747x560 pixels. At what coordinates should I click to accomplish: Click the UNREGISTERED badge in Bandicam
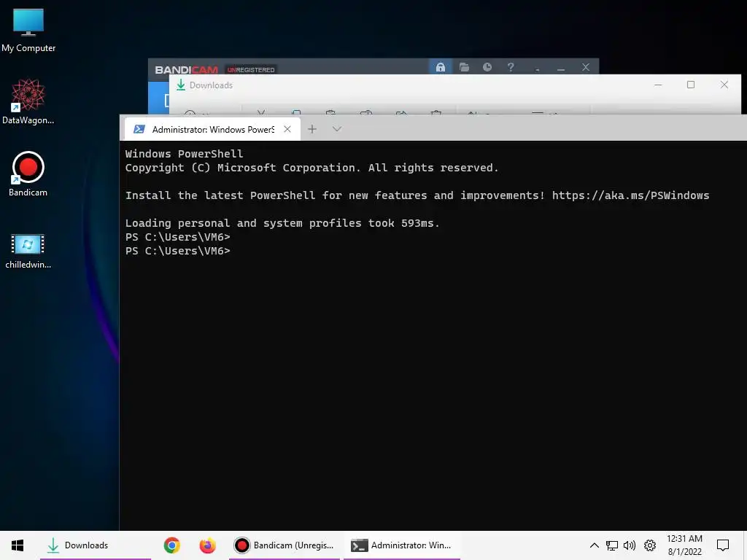coord(251,70)
